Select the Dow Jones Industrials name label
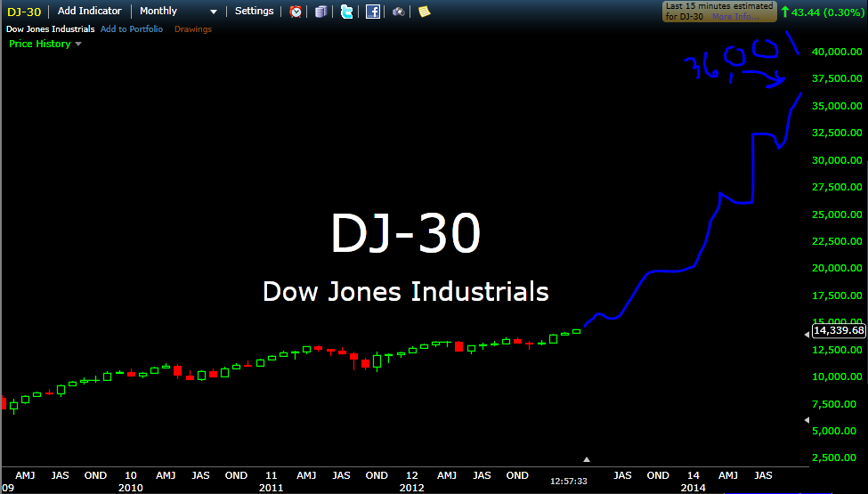This screenshot has width=868, height=494. tap(51, 28)
